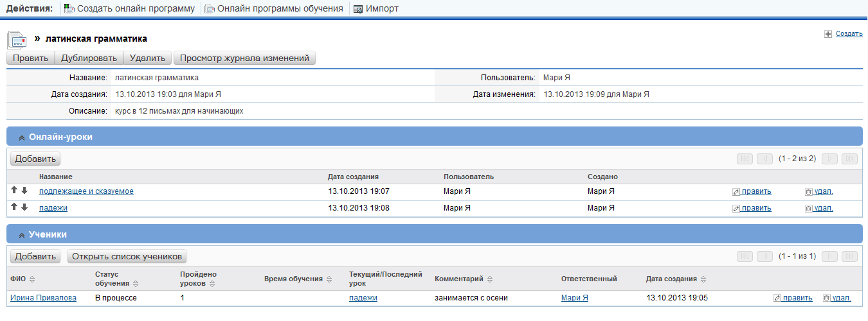Viewport: 868px width, 321px height.
Task: Collapse the Ученики section
Action: (x=22, y=235)
